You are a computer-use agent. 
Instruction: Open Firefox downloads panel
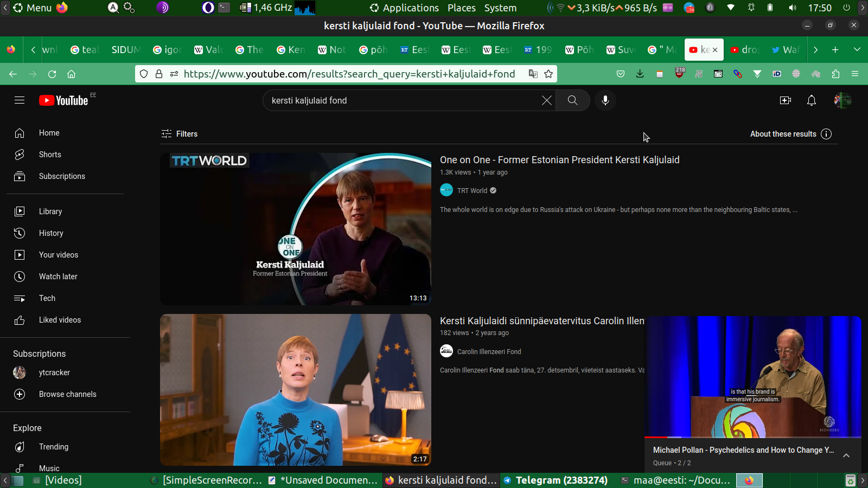pos(640,74)
